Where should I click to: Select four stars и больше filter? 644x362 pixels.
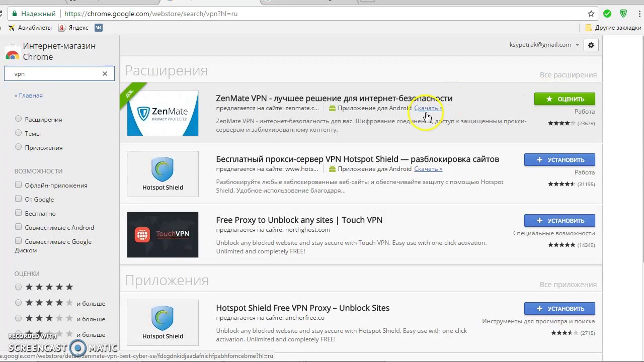pos(19,303)
